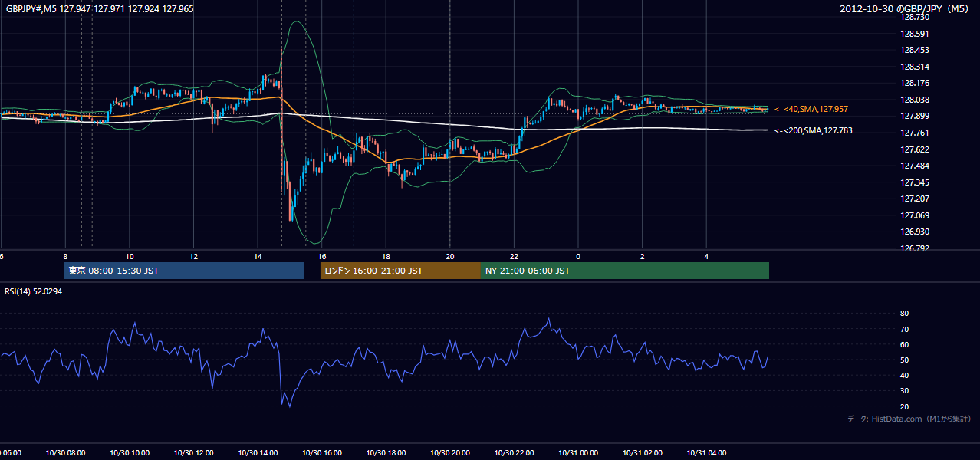
Task: Click the chart title 2012-10-30 のGBP/JPY (M5)
Action: [905, 9]
